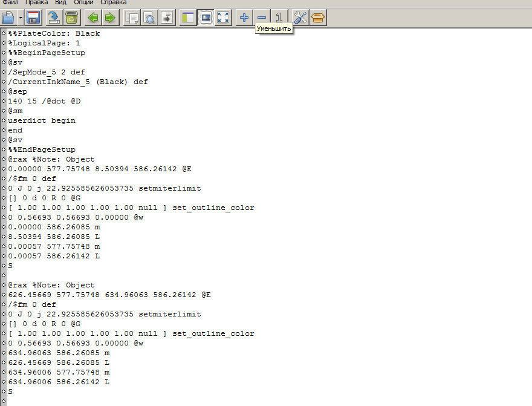
Task: Click the '8.50394 586.26085 L' line
Action: click(x=54, y=237)
